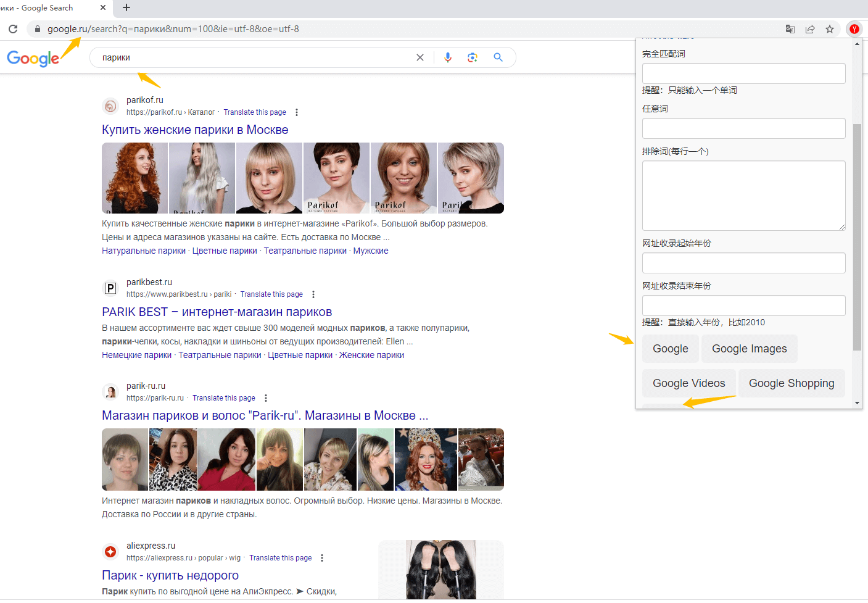The image size is (868, 603).
Task: Start voice search with the microphone icon
Action: [x=448, y=57]
